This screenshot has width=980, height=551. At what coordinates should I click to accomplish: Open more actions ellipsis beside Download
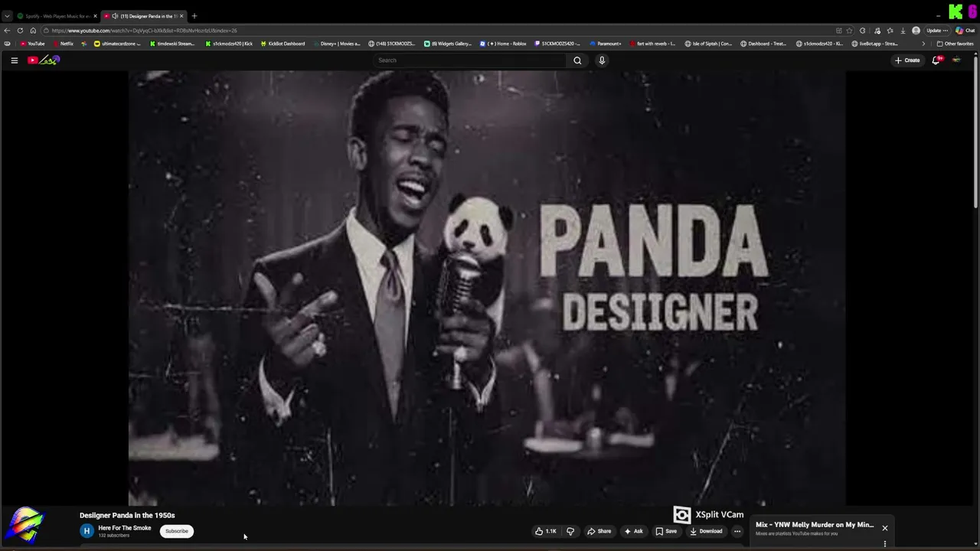click(737, 531)
